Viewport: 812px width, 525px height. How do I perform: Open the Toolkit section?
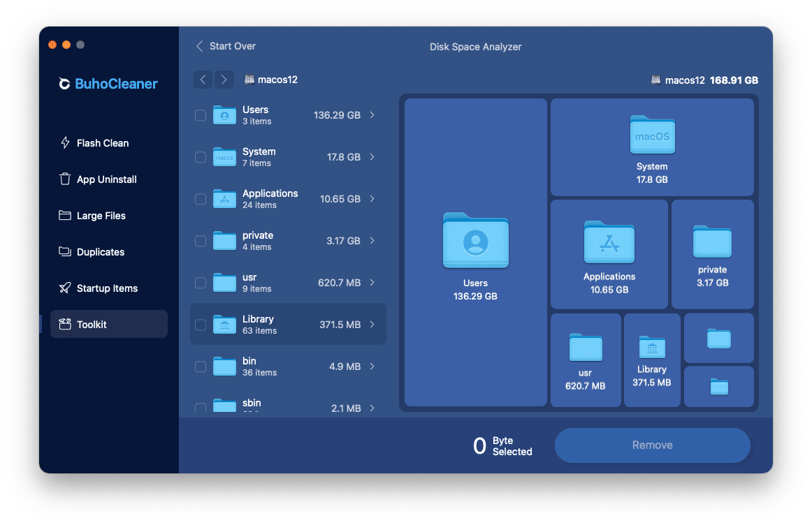click(96, 324)
